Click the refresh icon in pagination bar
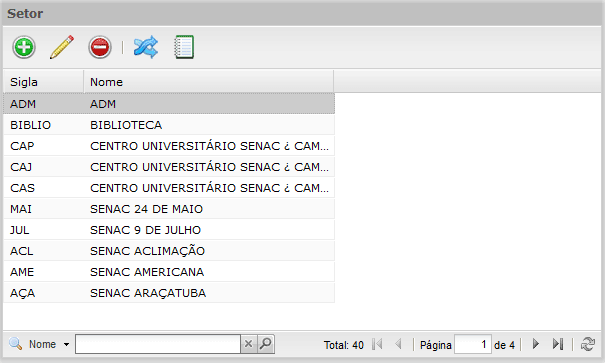The height and width of the screenshot is (363, 605). (x=588, y=344)
